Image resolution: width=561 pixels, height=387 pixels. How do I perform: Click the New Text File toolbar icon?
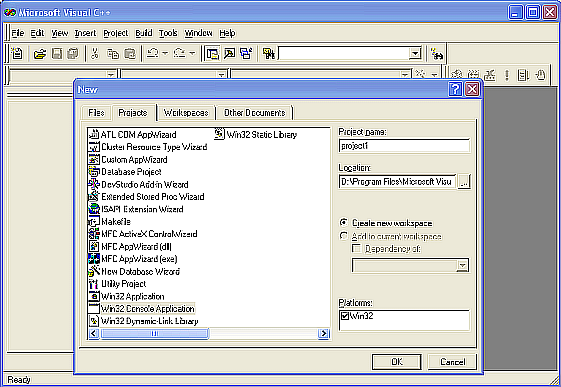pos(17,54)
